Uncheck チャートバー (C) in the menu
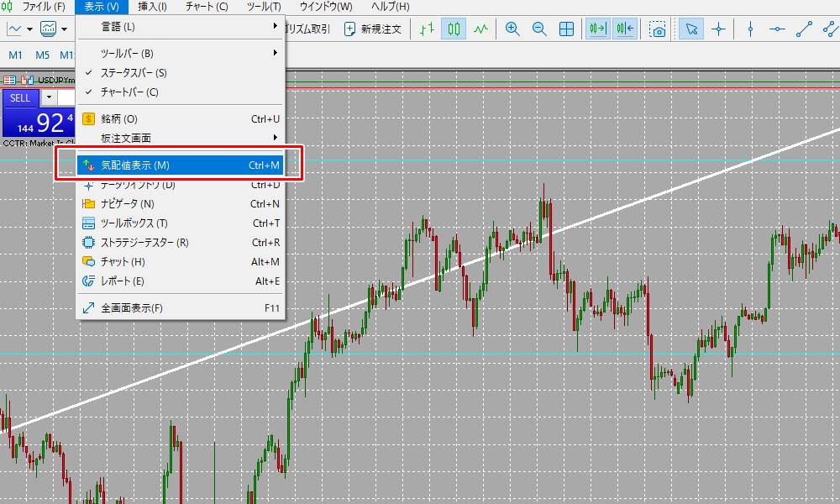 click(x=129, y=92)
